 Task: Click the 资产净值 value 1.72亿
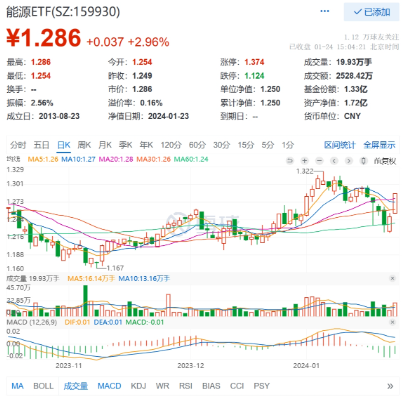click(x=356, y=103)
